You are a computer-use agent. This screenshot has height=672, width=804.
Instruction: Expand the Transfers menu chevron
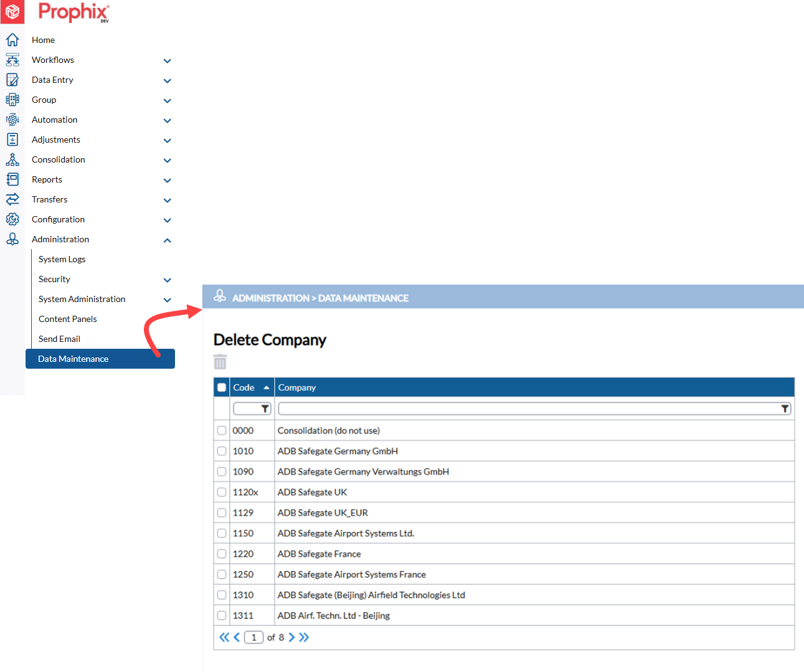167,201
